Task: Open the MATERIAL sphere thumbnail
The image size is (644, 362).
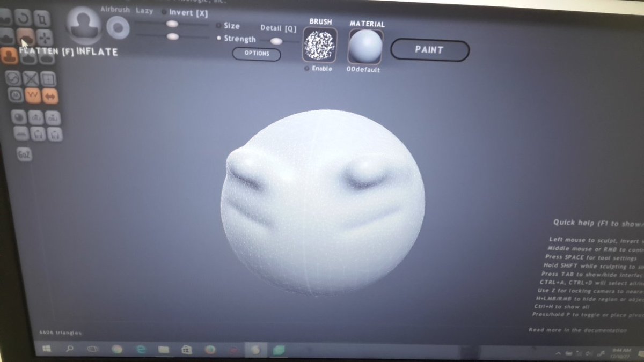Action: (x=365, y=47)
